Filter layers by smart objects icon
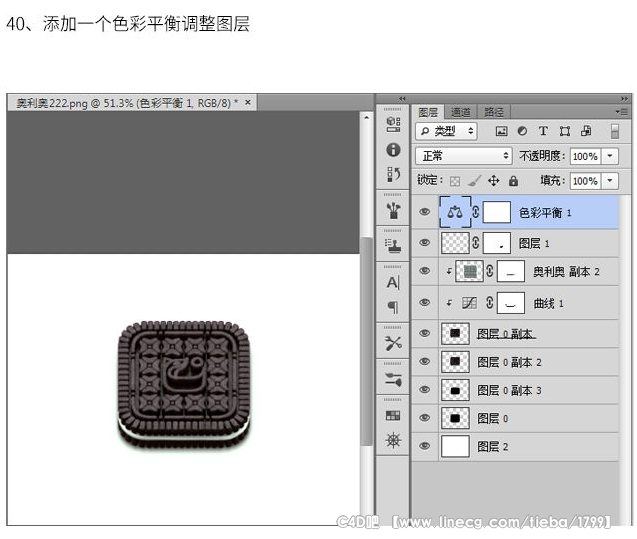Screen dimensions: 637x539 point(586,131)
